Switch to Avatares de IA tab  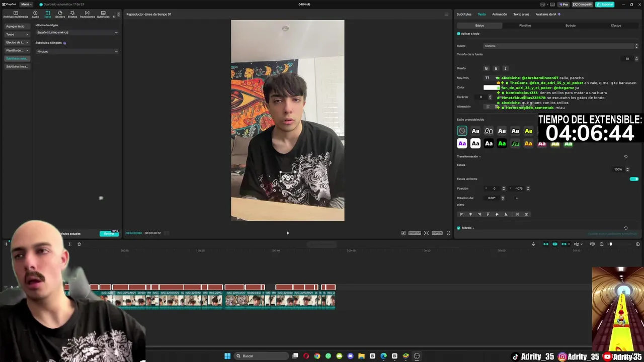click(547, 14)
